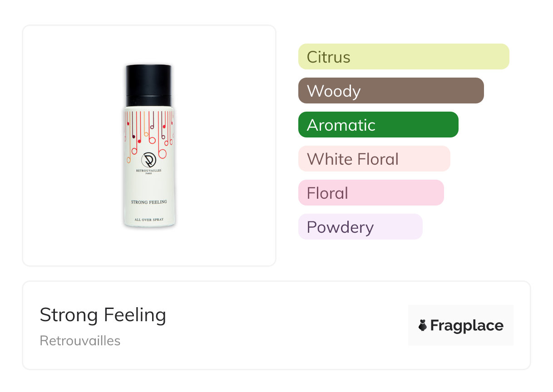This screenshot has width=553, height=392.
Task: Click the ALL OVER SPRAY label on the bottle
Action: 149,220
